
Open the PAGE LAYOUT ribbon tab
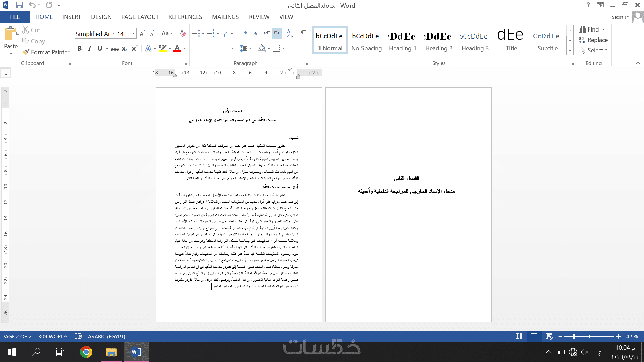tap(140, 17)
